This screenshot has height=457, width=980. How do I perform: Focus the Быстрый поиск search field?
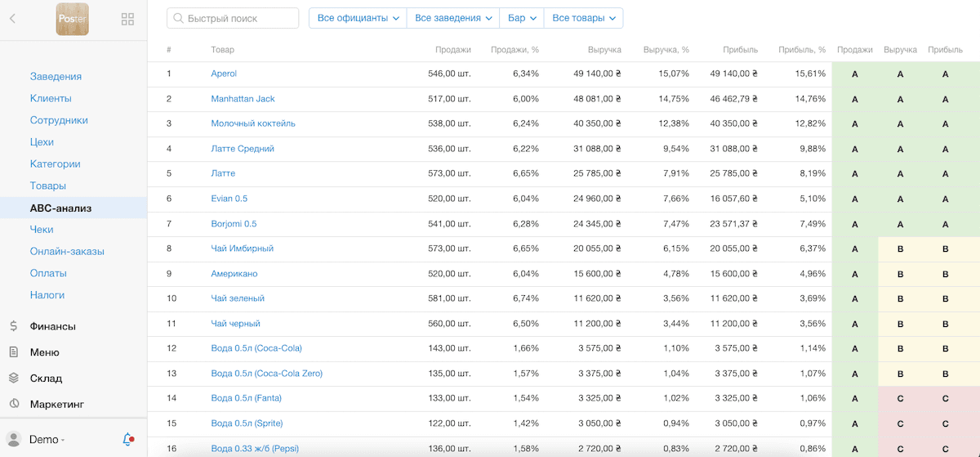coord(233,18)
